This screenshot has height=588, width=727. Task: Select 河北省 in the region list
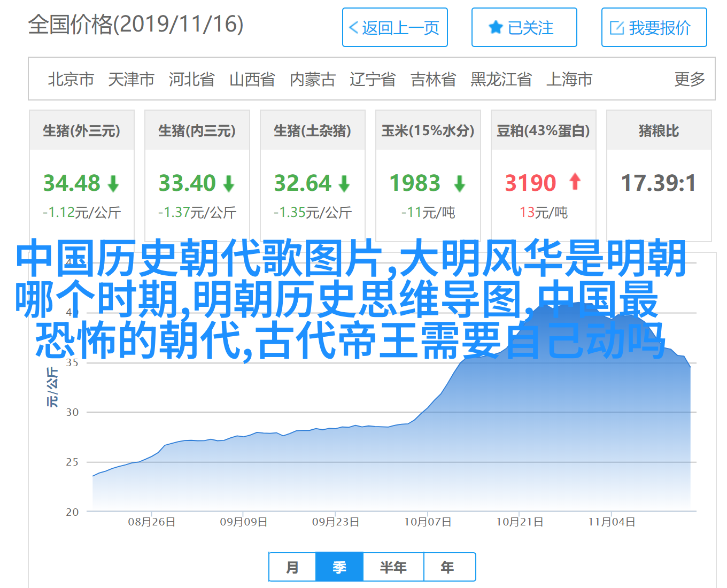click(x=192, y=79)
